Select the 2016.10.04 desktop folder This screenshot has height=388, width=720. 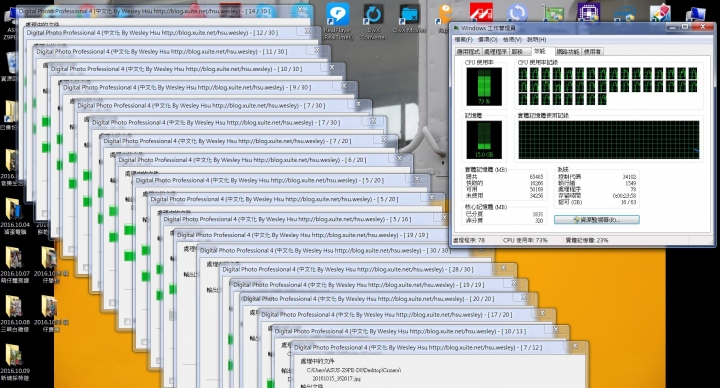[15, 215]
